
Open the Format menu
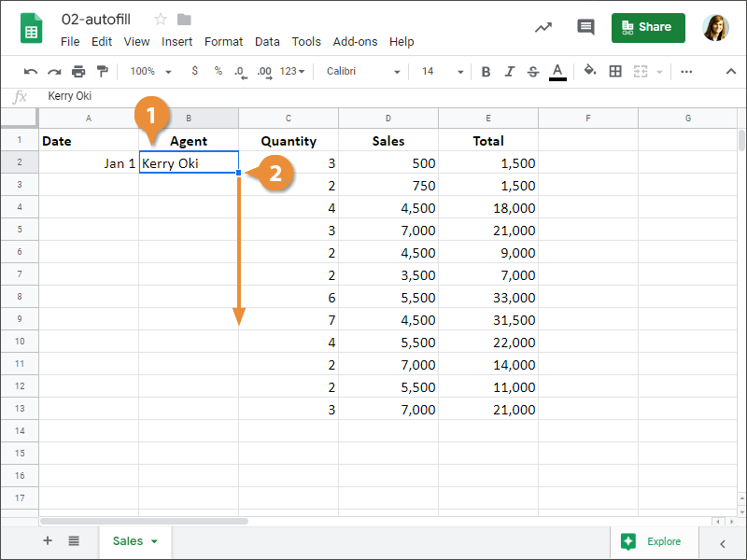pyautogui.click(x=223, y=42)
